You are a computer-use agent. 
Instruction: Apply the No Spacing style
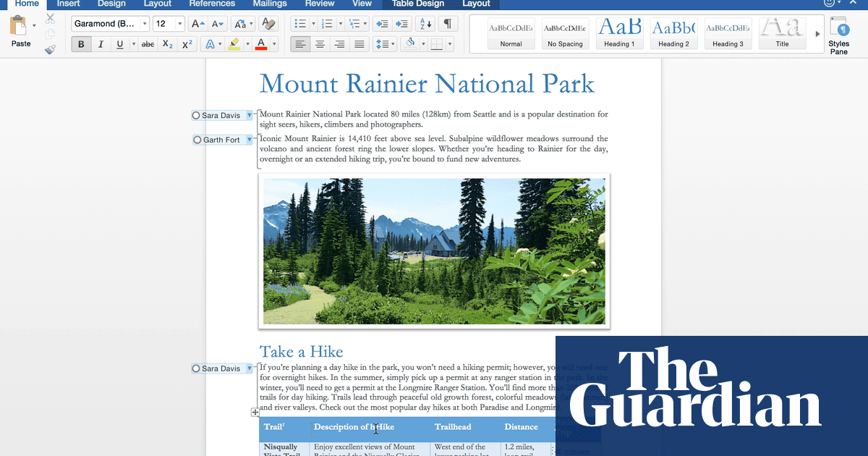coord(565,33)
